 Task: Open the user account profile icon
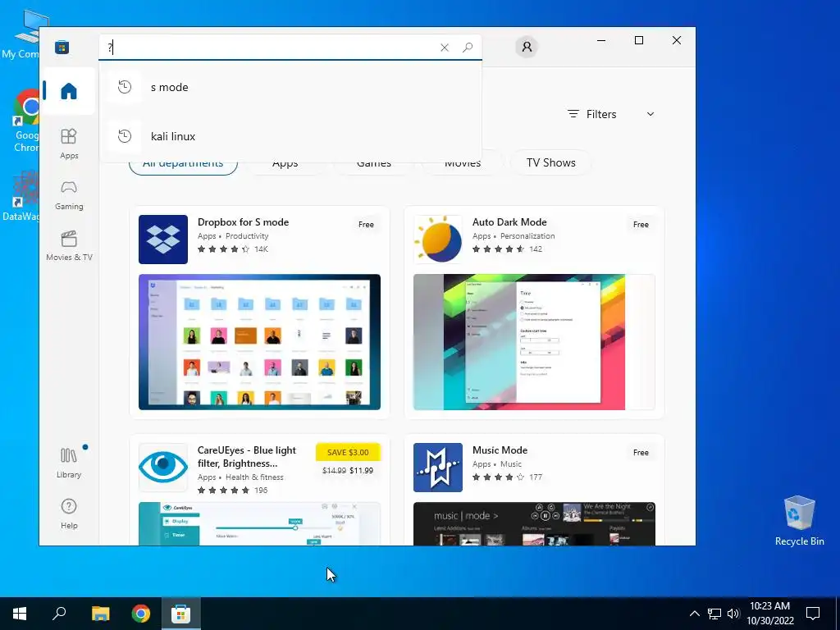point(527,47)
